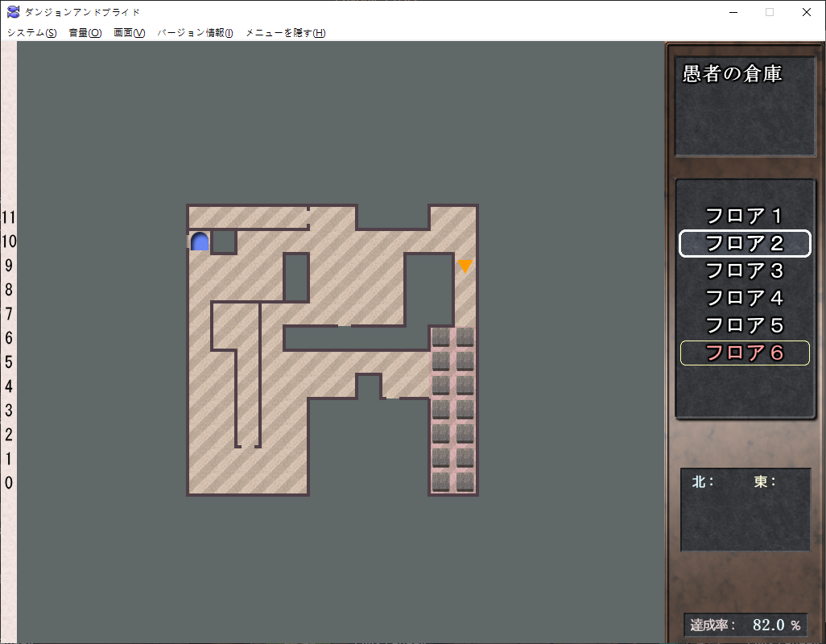Click row number 5 on the map ruler
The image size is (826, 644).
(8, 362)
